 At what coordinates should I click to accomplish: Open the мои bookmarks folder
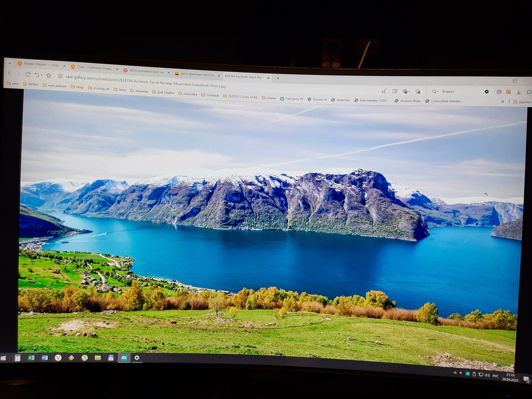coord(13,84)
